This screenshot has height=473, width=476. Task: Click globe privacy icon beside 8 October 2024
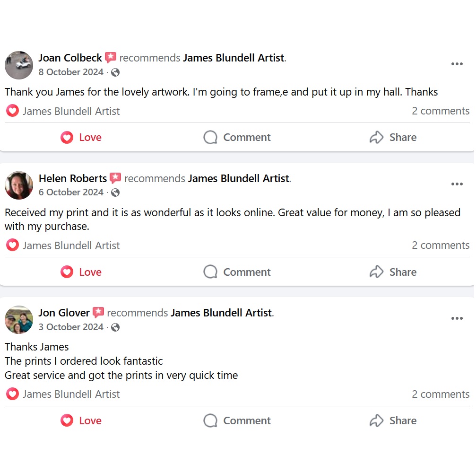point(115,72)
